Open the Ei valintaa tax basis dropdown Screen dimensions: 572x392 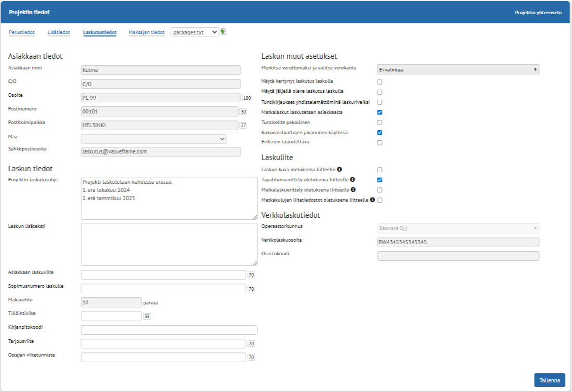click(x=458, y=69)
